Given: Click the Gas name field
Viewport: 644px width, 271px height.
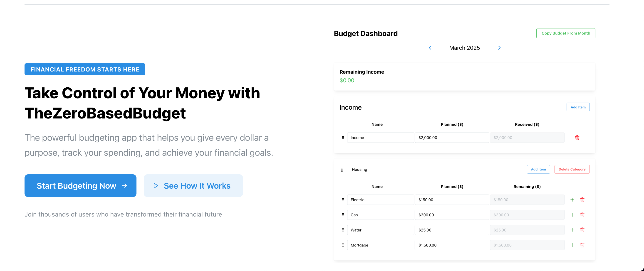Looking at the screenshot, I should (381, 215).
